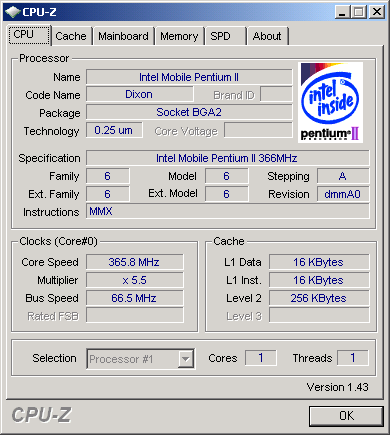Click the 256 KBytes Level 2 value
This screenshot has width=390, height=435.
[x=319, y=298]
